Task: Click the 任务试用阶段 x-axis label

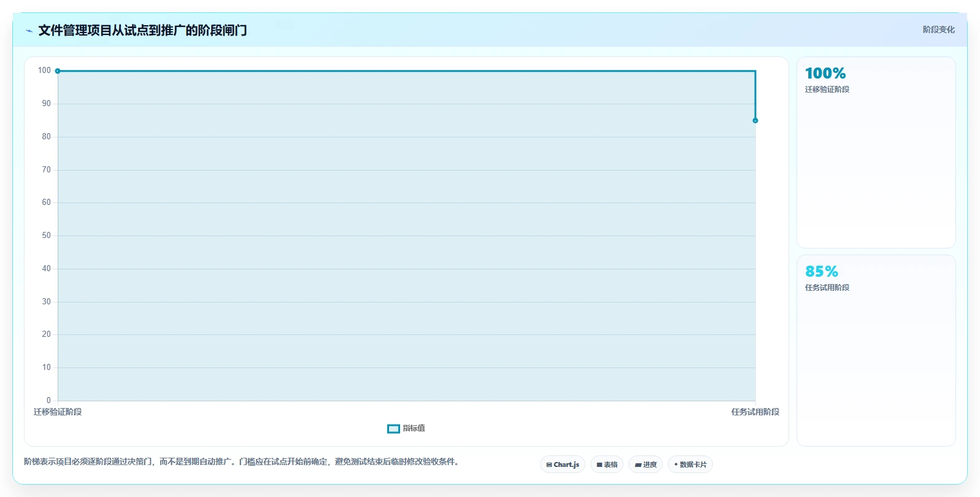Action: pos(755,412)
